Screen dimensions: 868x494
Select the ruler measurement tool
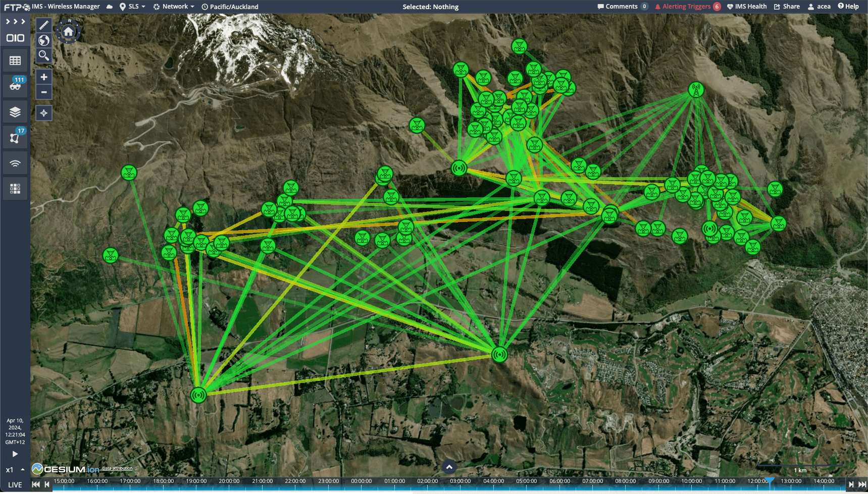coord(44,25)
